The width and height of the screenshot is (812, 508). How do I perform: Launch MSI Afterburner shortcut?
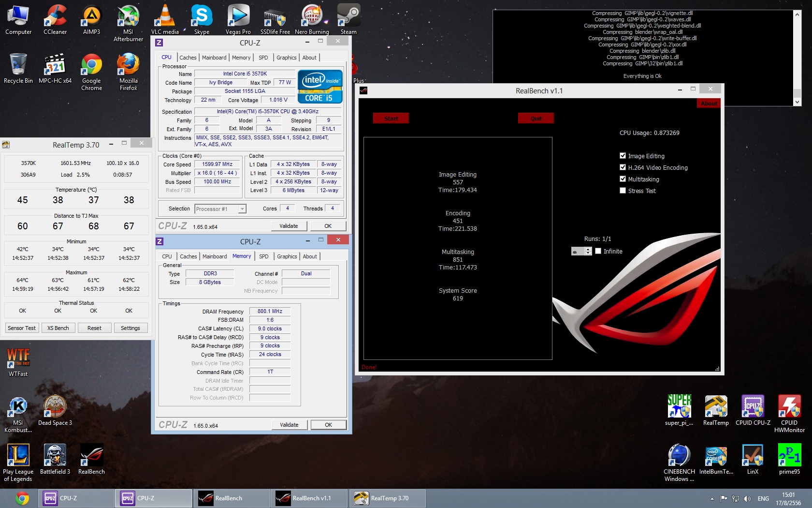click(x=128, y=23)
